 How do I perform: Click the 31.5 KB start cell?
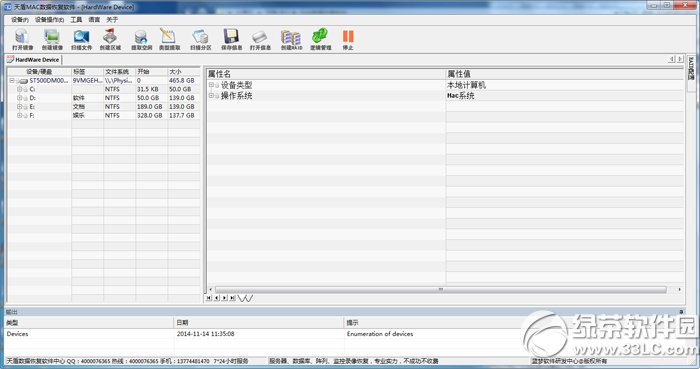148,89
